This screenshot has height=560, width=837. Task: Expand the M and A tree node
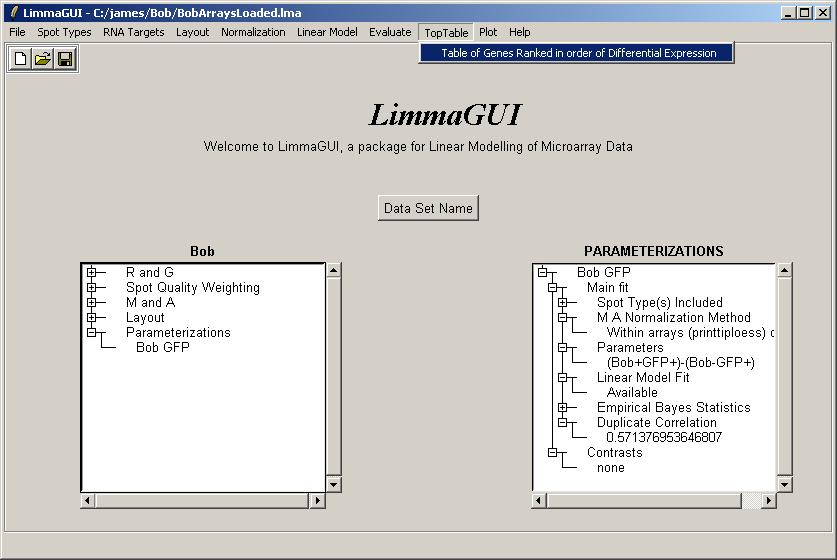[x=92, y=302]
